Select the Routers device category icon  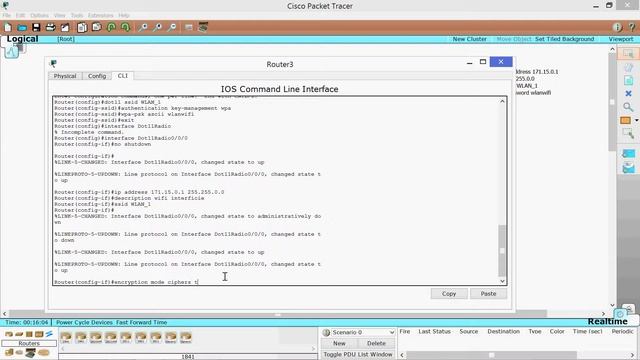click(x=9, y=334)
